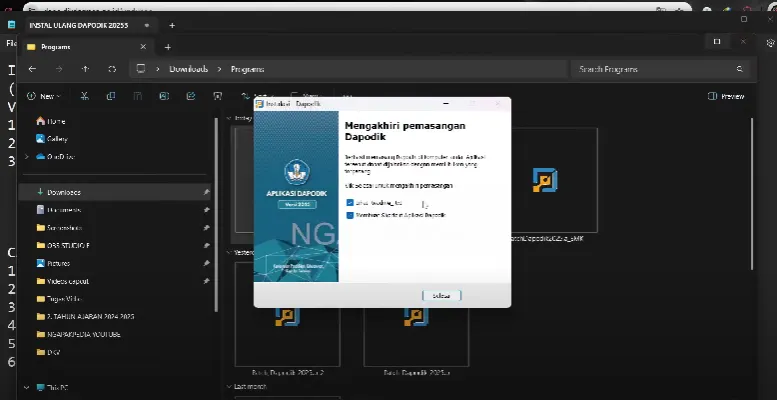The width and height of the screenshot is (777, 400).
Task: Click the Cut icon in Explorer toolbar
Action: pyautogui.click(x=85, y=96)
